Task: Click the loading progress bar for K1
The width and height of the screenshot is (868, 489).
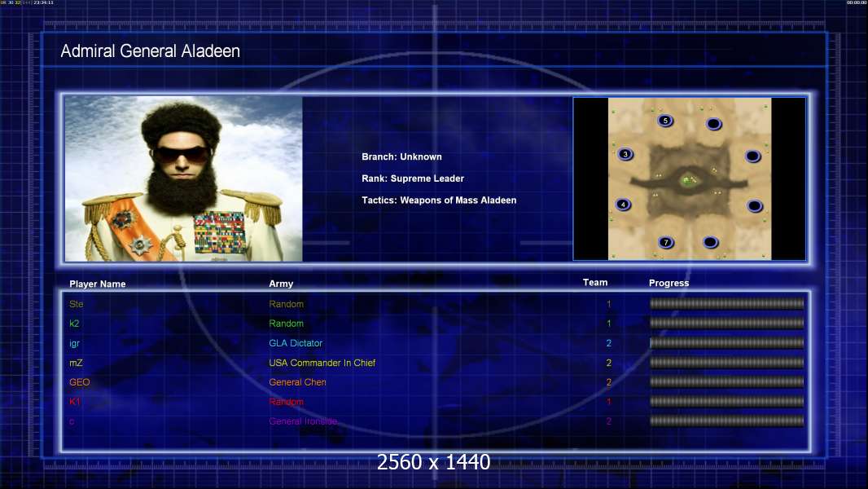Action: (726, 402)
